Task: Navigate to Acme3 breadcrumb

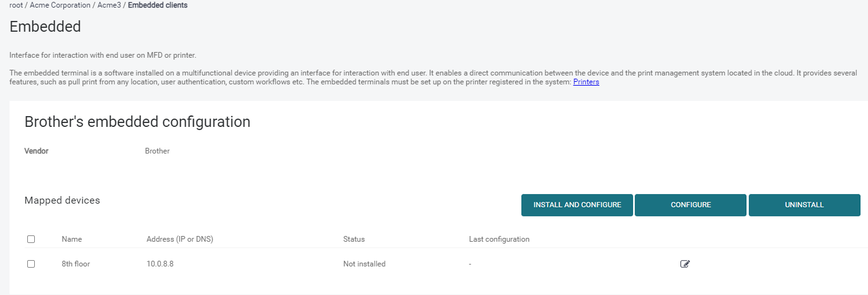Action: 108,5
